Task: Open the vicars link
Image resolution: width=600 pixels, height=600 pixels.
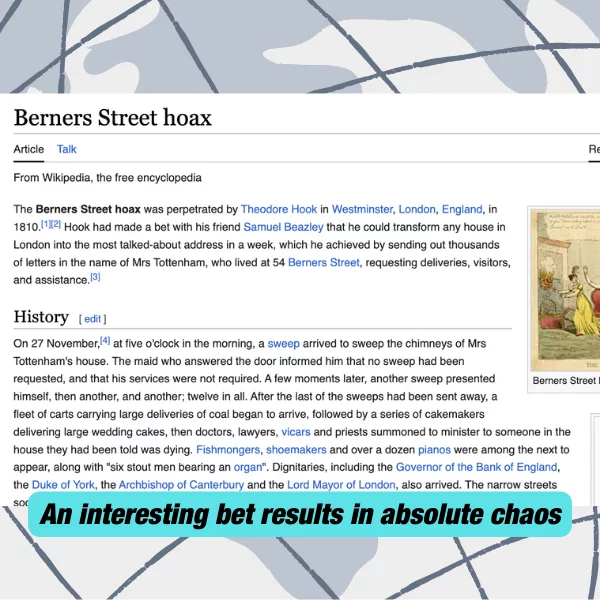Action: pyautogui.click(x=296, y=432)
